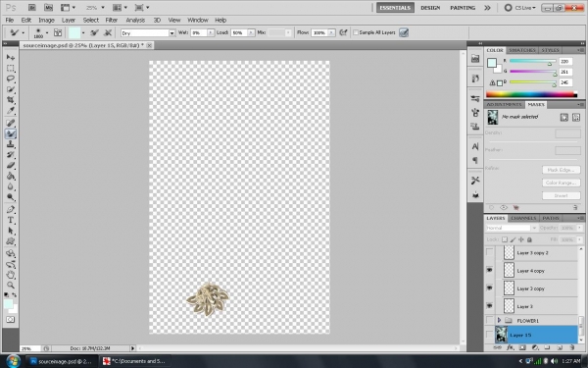This screenshot has width=588, height=368.
Task: Select the Lasso tool
Action: (x=11, y=79)
